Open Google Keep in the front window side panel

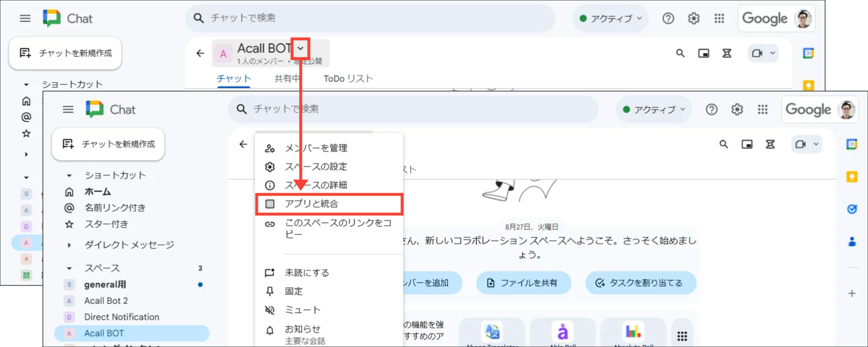(852, 177)
